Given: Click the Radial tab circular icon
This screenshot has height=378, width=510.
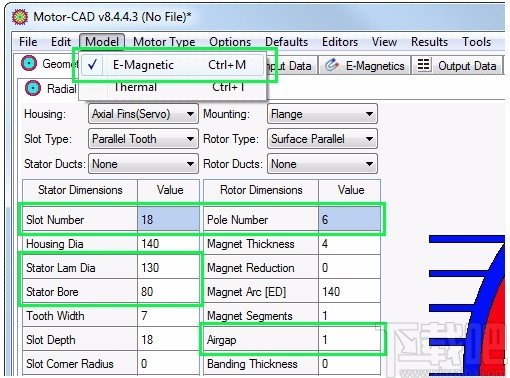Looking at the screenshot, I should (33, 88).
